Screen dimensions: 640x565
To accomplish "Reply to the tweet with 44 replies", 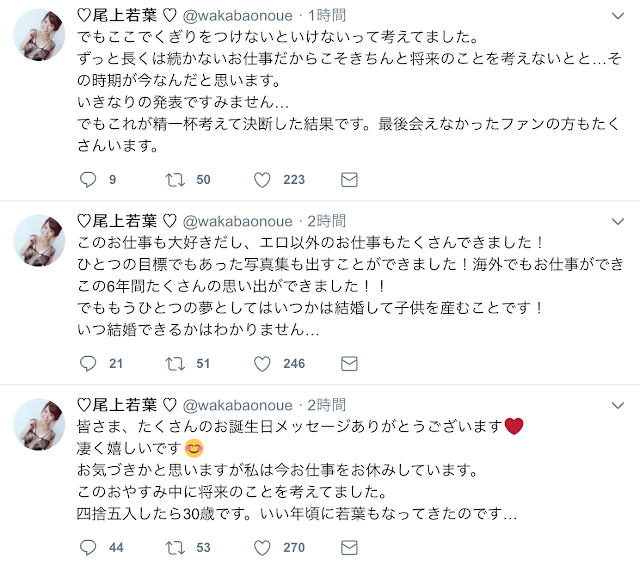I will (89, 547).
